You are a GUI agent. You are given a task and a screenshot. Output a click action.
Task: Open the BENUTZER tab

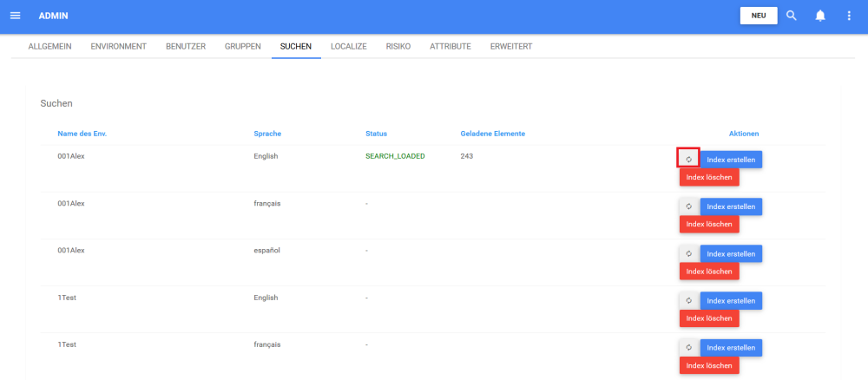pyautogui.click(x=186, y=47)
